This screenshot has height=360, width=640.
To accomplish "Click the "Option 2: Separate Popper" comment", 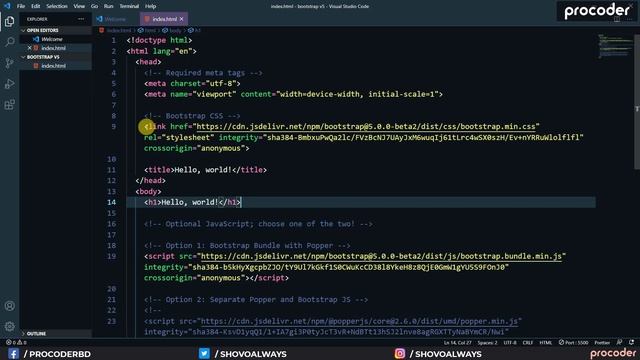I will (256, 300).
